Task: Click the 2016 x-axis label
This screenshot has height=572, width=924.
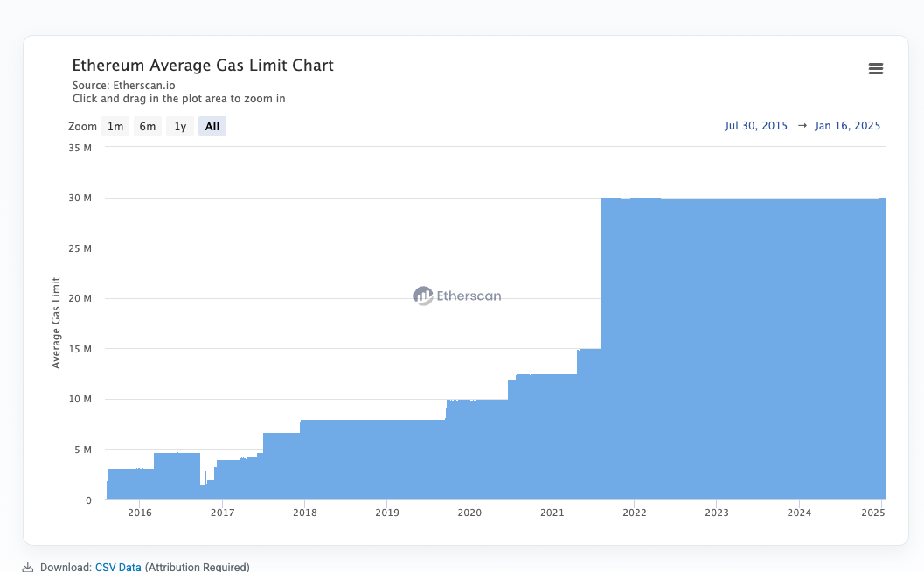Action: tap(140, 513)
